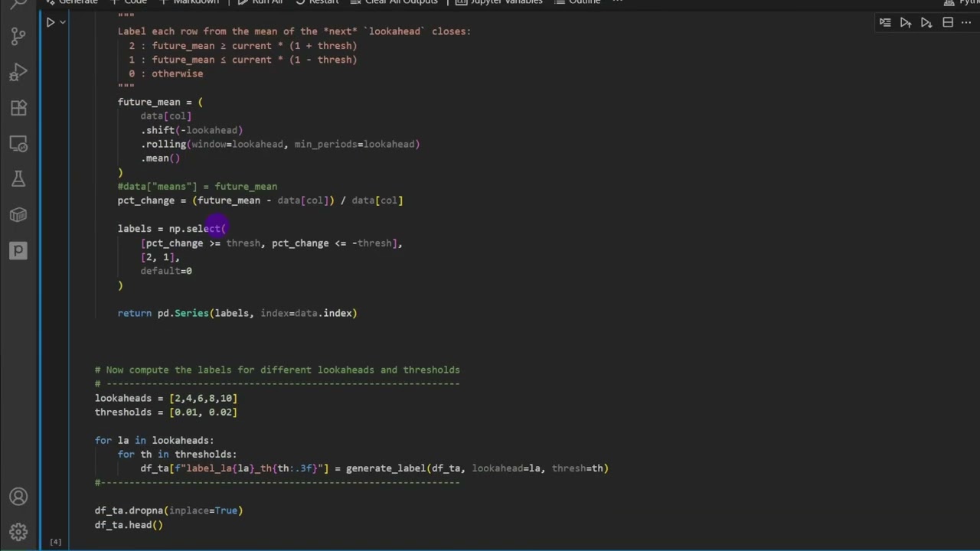
Task: Click the 'future_mean = (' line
Action: (x=160, y=102)
